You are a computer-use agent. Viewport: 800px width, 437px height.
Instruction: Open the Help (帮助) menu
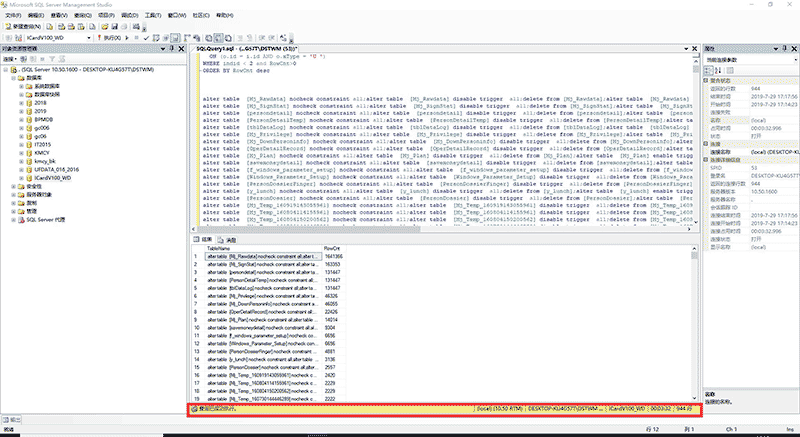click(225, 15)
